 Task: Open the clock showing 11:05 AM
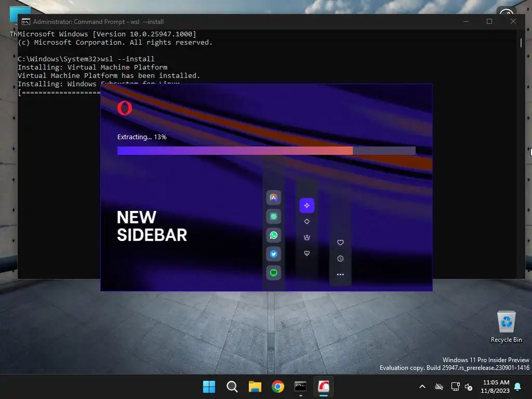[495, 387]
